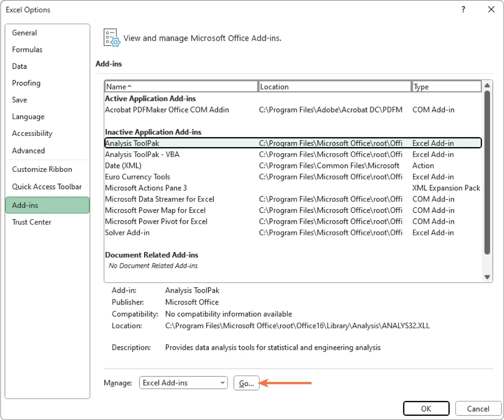Select the Solver Add-in entry
The height and width of the screenshot is (420, 504).
tap(127, 232)
